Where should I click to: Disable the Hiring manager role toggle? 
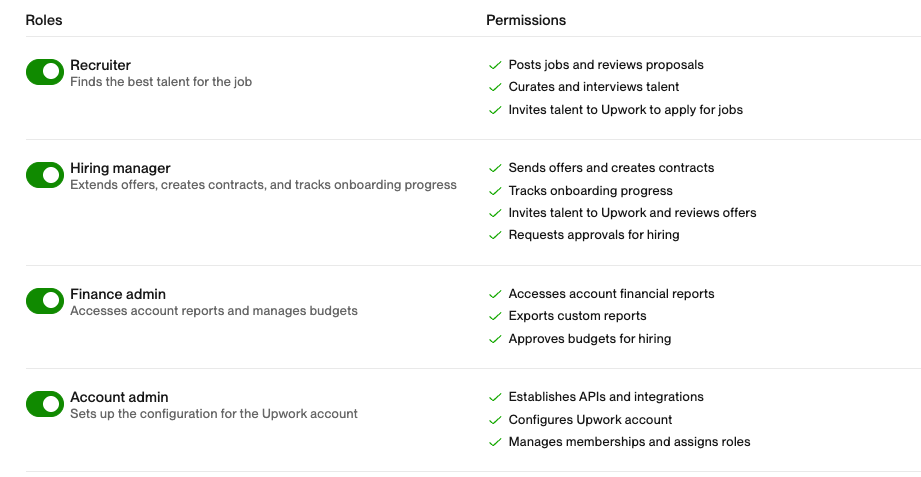tap(45, 175)
